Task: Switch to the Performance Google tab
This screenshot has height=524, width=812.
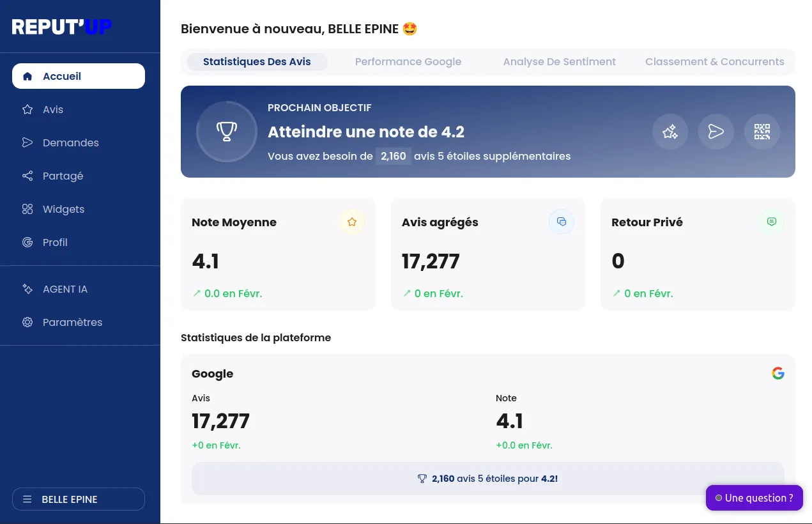Action: coord(408,61)
